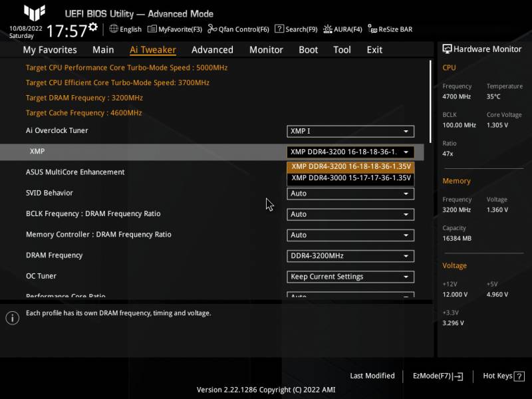The height and width of the screenshot is (399, 532).
Task: Open BCLK Frequency : DRAM Frequency Ratio dropdown
Action: pos(350,214)
